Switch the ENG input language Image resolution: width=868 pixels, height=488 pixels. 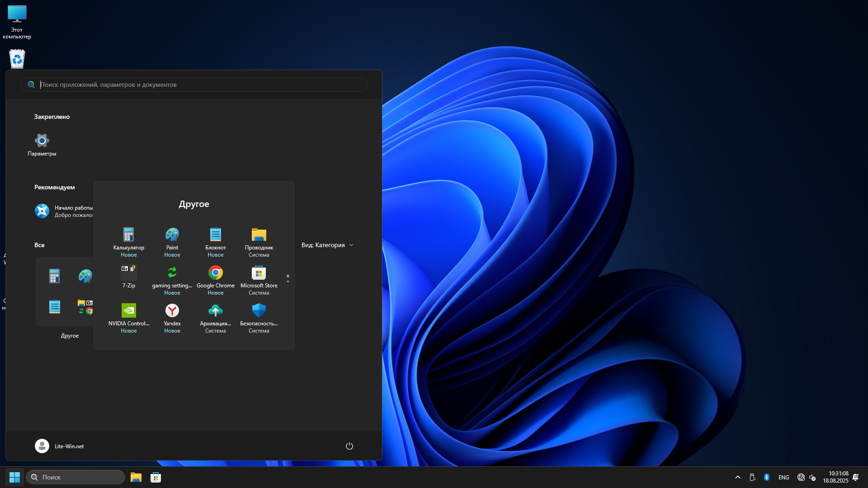783,477
